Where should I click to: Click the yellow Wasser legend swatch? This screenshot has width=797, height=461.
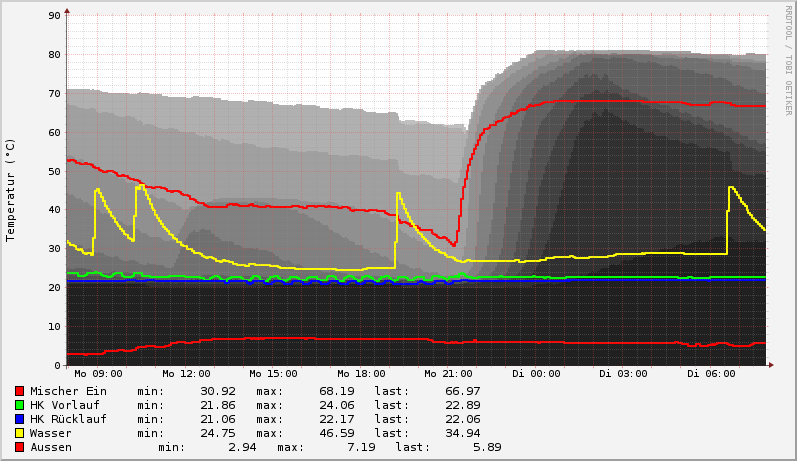(x=19, y=433)
